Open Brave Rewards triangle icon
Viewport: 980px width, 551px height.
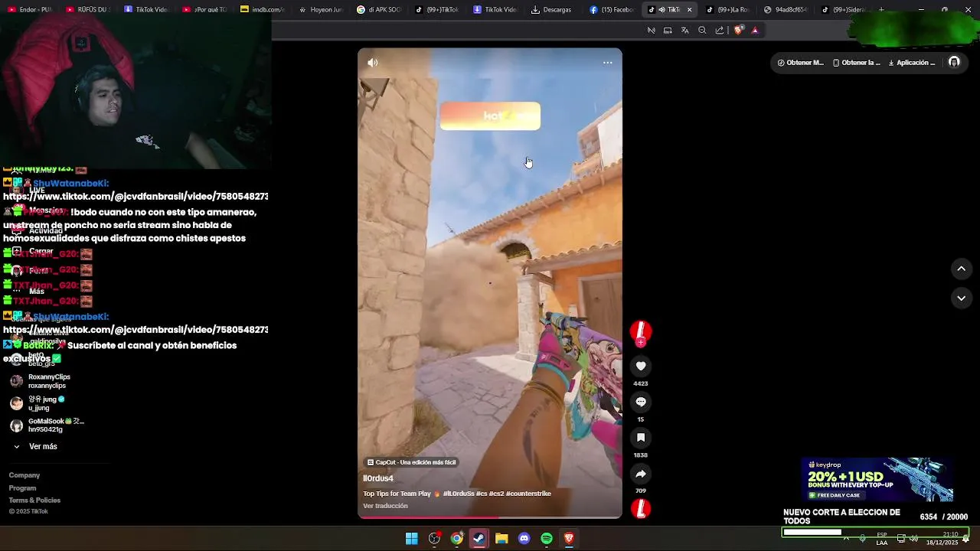pyautogui.click(x=755, y=31)
